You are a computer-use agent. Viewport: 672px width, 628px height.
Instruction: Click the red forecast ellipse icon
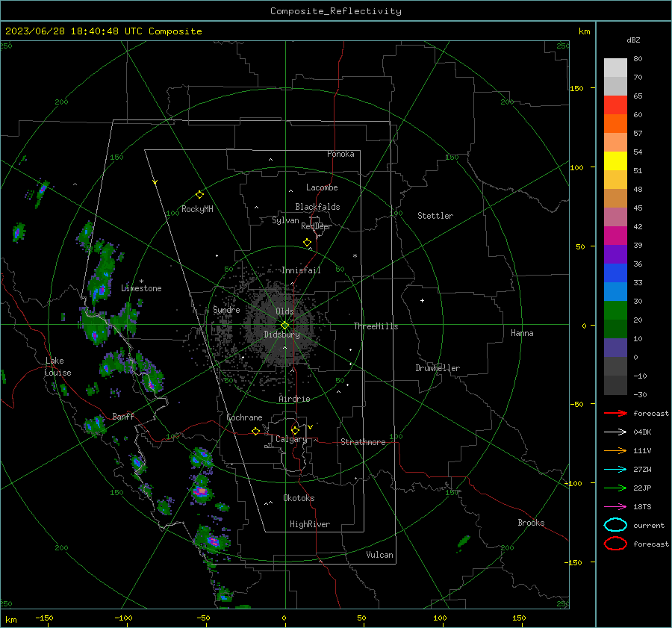(615, 544)
